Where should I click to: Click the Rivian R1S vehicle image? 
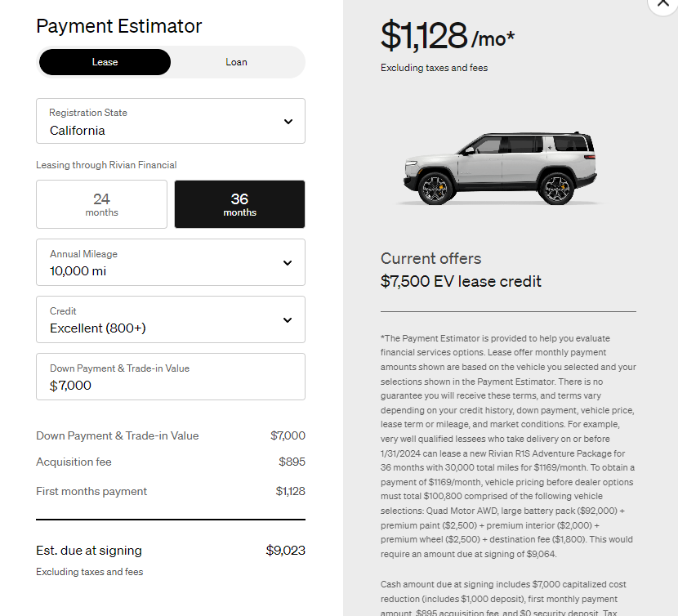pyautogui.click(x=504, y=168)
